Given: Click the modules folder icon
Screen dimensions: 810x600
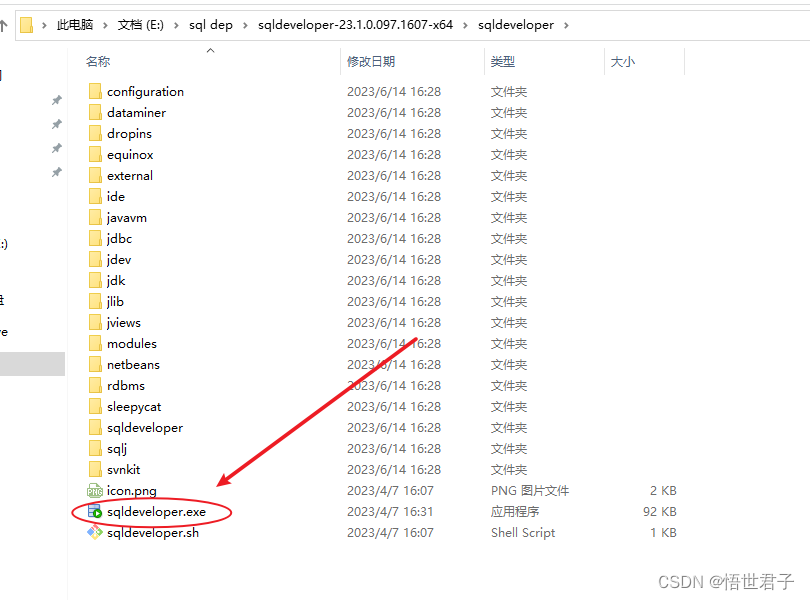Looking at the screenshot, I should [x=95, y=344].
